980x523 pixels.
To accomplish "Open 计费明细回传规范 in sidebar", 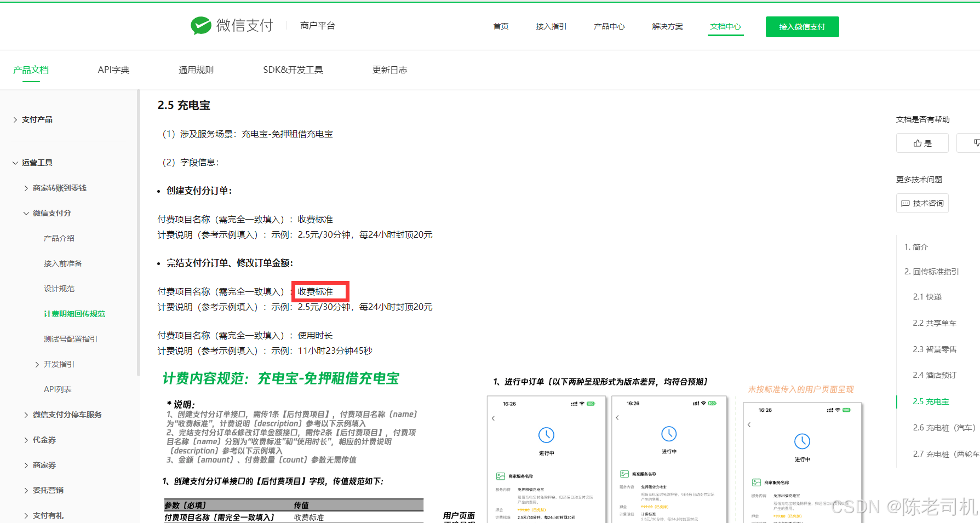I will pyautogui.click(x=74, y=314).
